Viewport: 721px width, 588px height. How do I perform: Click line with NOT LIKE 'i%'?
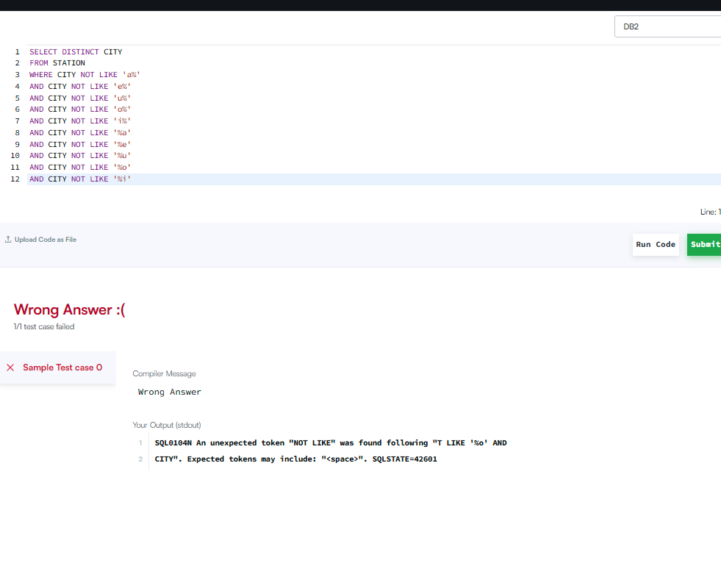coord(80,121)
